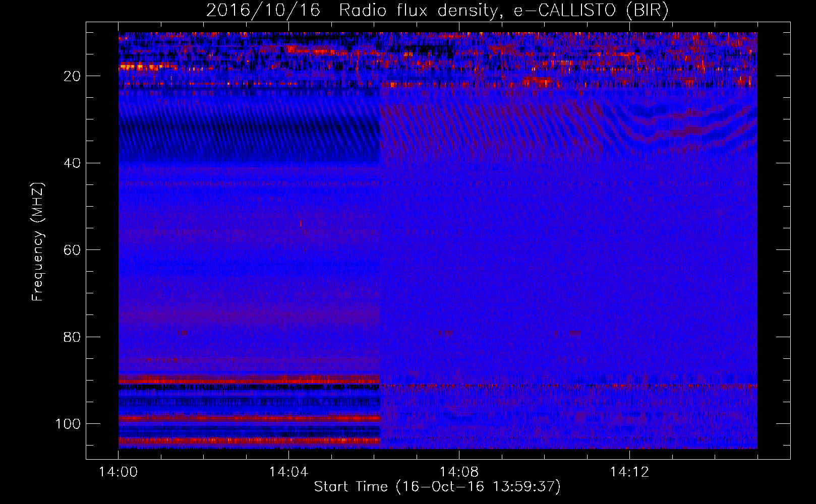This screenshot has width=816, height=504.
Task: Click the 14:04 time tick label
Action: coord(288,472)
